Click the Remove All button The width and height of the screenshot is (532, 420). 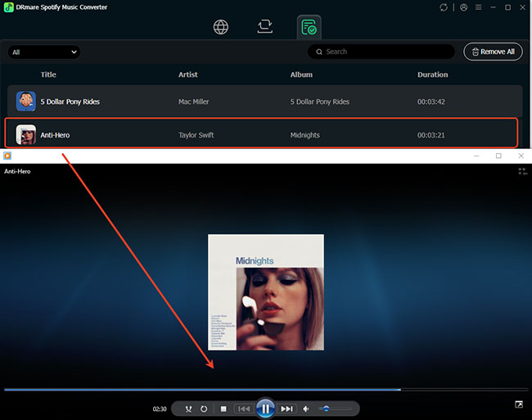click(493, 52)
